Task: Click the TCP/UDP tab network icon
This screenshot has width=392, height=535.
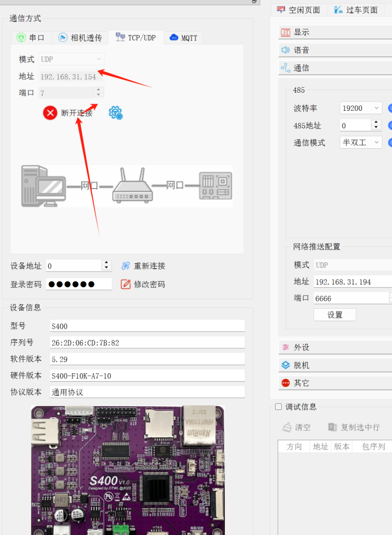Action: coord(120,37)
